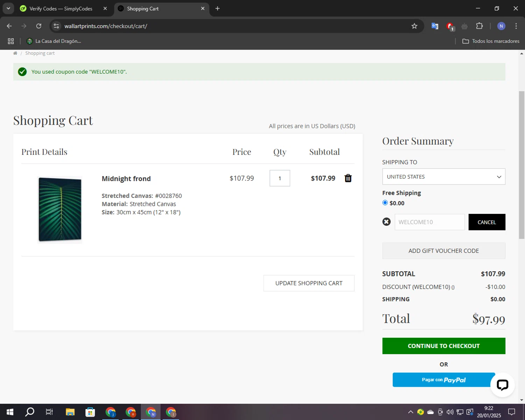Open File Explorer from taskbar
The image size is (525, 420).
[x=70, y=412]
